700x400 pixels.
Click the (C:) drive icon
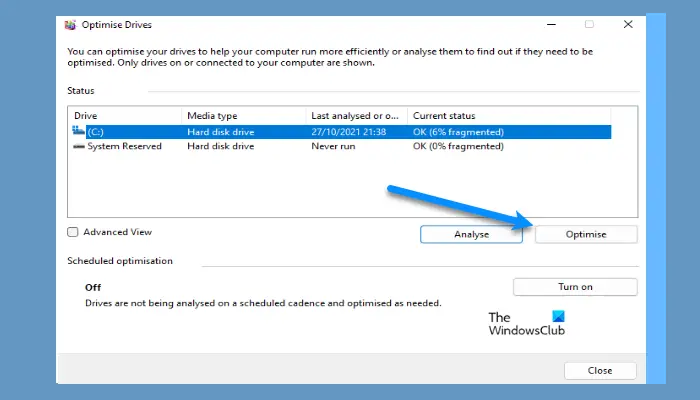[78, 131]
